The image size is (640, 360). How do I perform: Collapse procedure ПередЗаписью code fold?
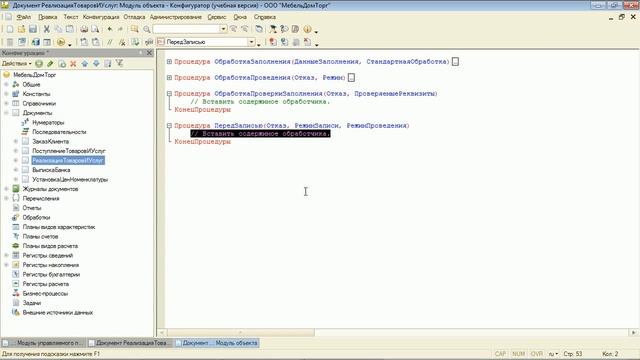[x=169, y=126]
